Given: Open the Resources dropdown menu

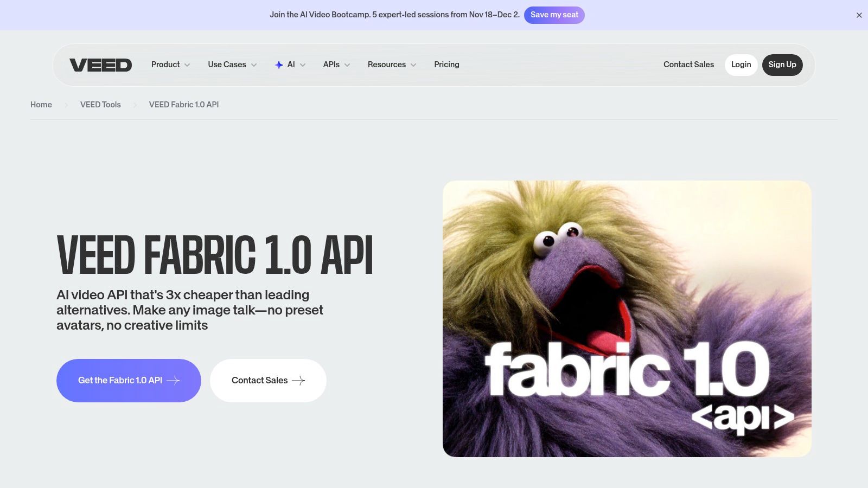Looking at the screenshot, I should click(x=392, y=65).
